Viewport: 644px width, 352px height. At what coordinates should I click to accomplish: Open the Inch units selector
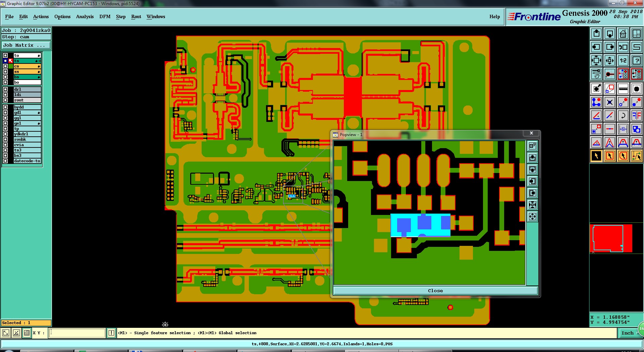[x=627, y=333]
